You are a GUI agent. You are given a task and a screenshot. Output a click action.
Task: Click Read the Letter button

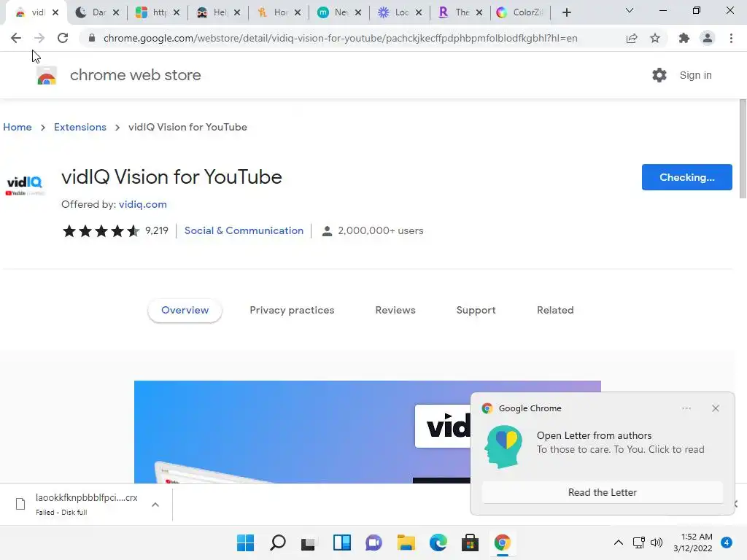click(602, 492)
